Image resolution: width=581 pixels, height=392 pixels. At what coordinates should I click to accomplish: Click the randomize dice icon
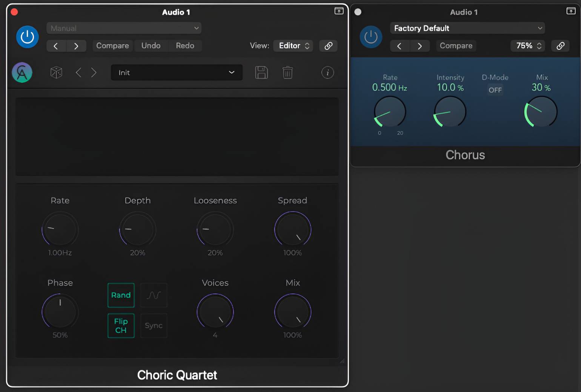coord(56,72)
